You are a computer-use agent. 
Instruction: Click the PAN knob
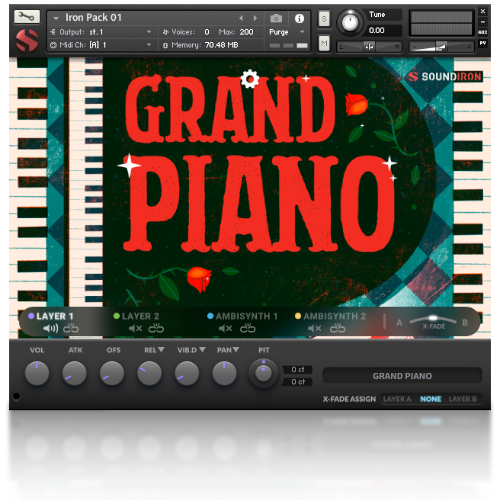coord(225,373)
